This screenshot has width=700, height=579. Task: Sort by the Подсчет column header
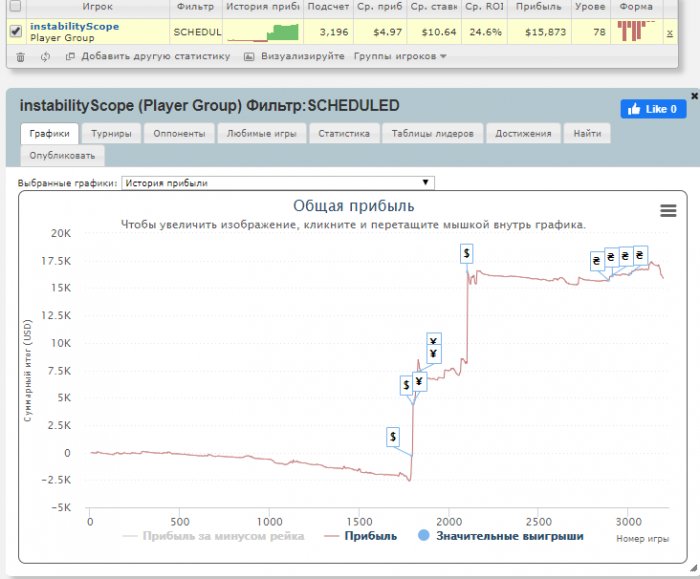[x=328, y=6]
